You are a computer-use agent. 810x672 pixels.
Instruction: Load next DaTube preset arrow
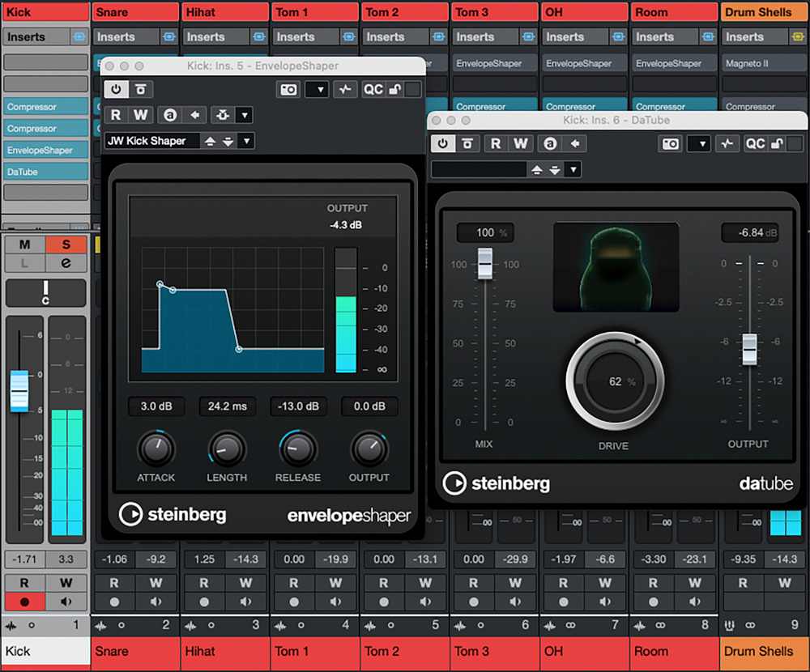pyautogui.click(x=555, y=169)
